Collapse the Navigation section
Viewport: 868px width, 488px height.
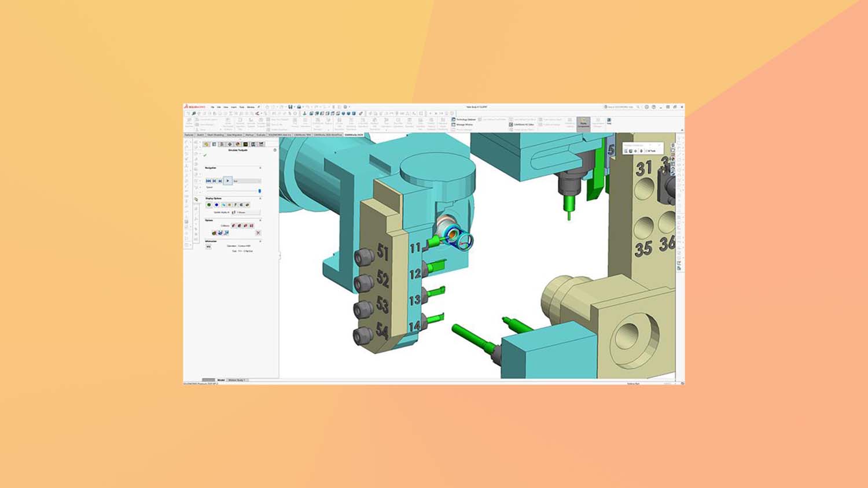(260, 168)
